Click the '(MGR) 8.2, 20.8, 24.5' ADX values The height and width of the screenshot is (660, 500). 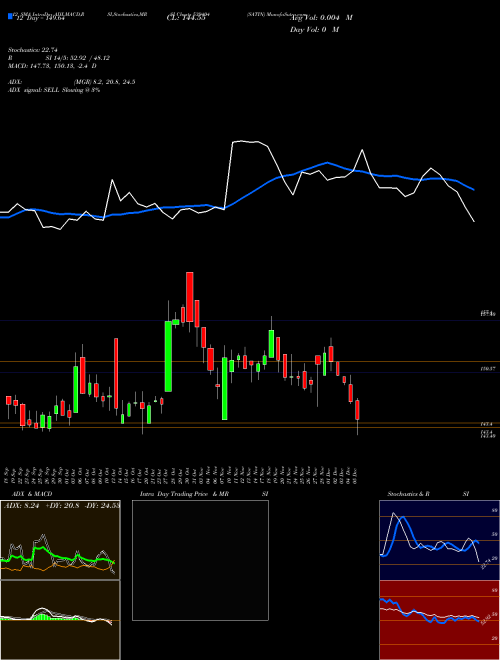[x=104, y=82]
